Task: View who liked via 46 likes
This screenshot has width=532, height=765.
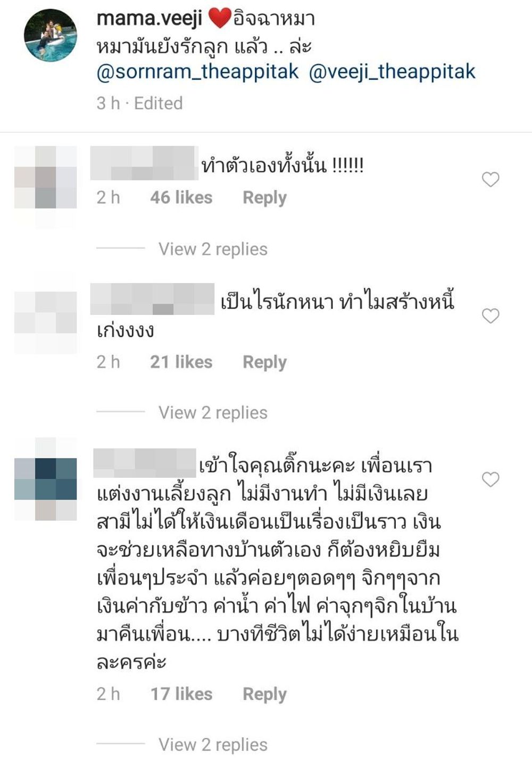Action: (x=181, y=198)
